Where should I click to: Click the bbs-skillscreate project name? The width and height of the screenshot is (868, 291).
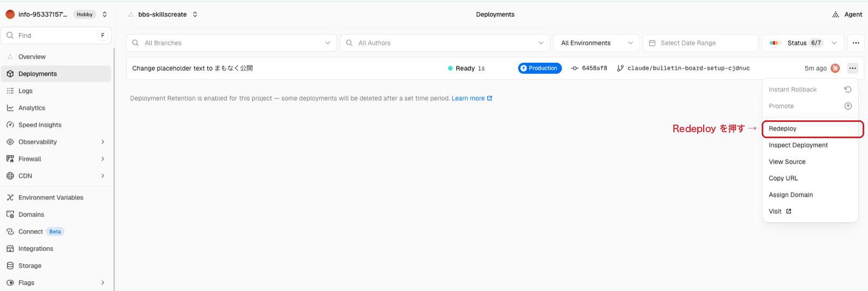(x=162, y=15)
